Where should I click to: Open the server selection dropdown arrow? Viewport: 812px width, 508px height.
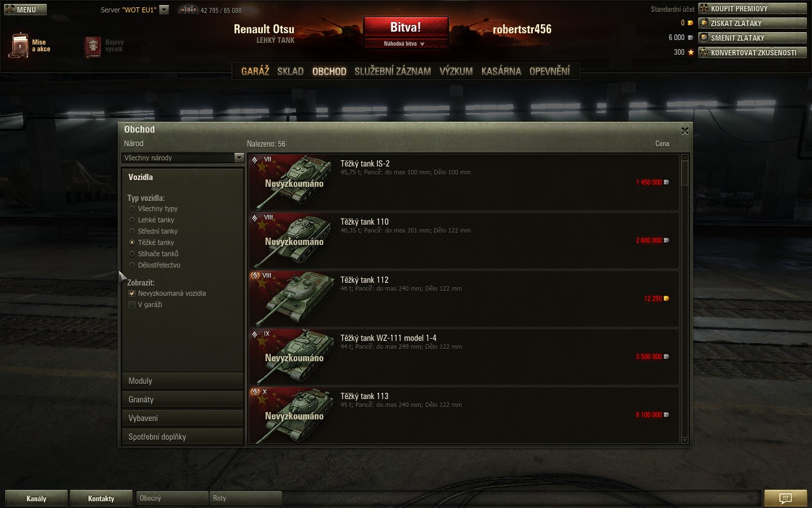(x=164, y=10)
